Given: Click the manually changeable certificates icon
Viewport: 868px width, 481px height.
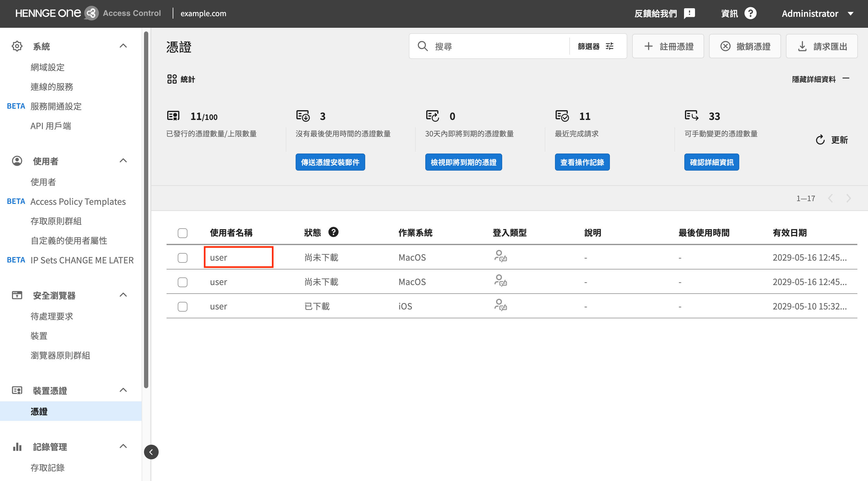Looking at the screenshot, I should 691,115.
